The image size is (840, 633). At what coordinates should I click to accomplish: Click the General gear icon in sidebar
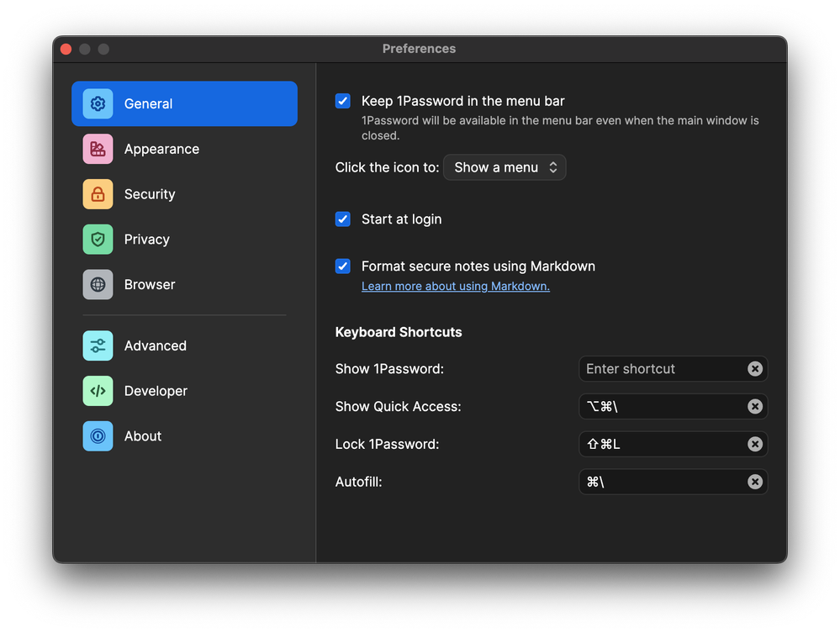coord(98,103)
